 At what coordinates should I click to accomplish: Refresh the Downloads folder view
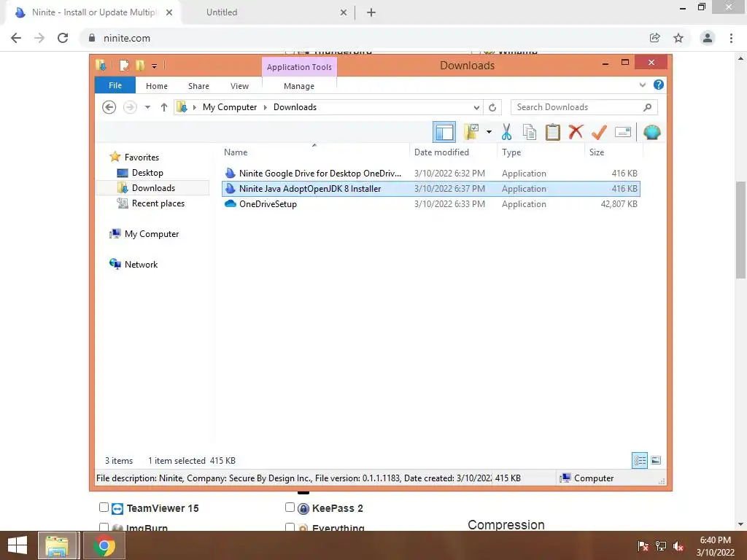tap(492, 108)
